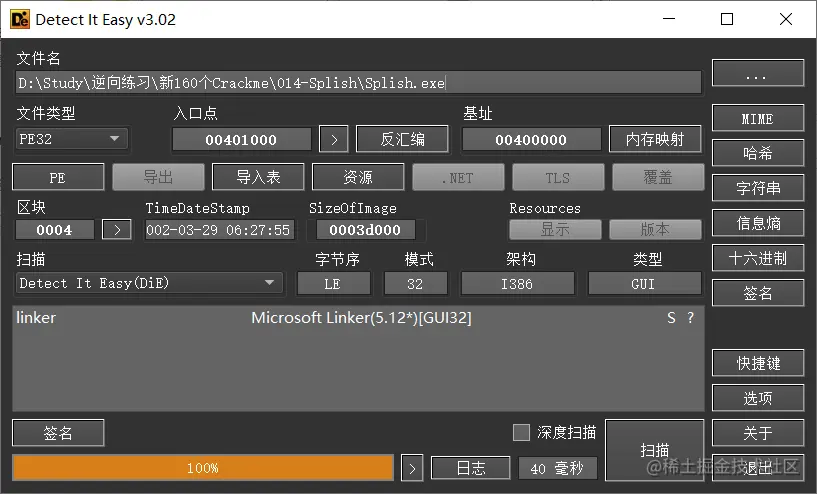
Task: Click the 反汇编 disassemble button
Action: click(402, 139)
